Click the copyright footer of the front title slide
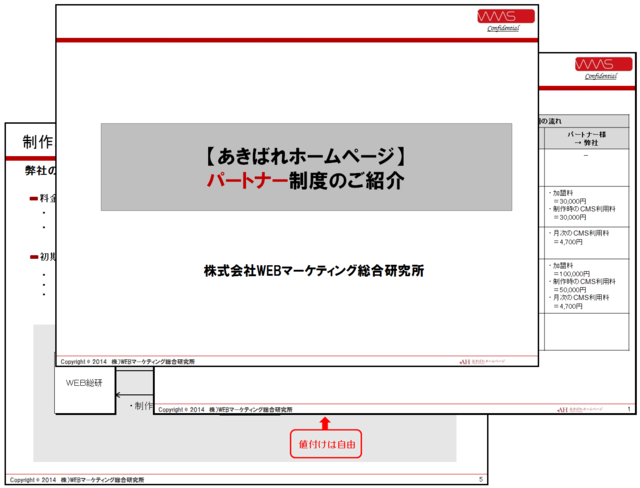Image resolution: width=640 pixels, height=488 pixels. click(x=127, y=362)
